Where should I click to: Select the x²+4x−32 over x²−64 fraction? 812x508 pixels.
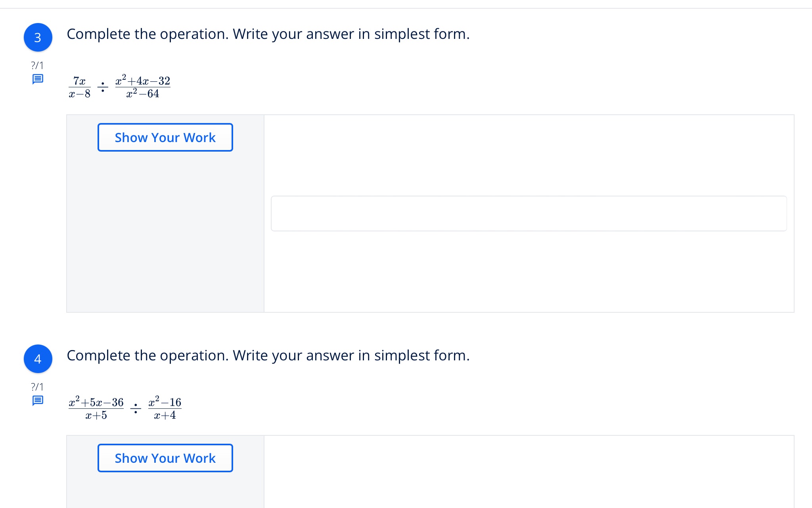tap(143, 87)
